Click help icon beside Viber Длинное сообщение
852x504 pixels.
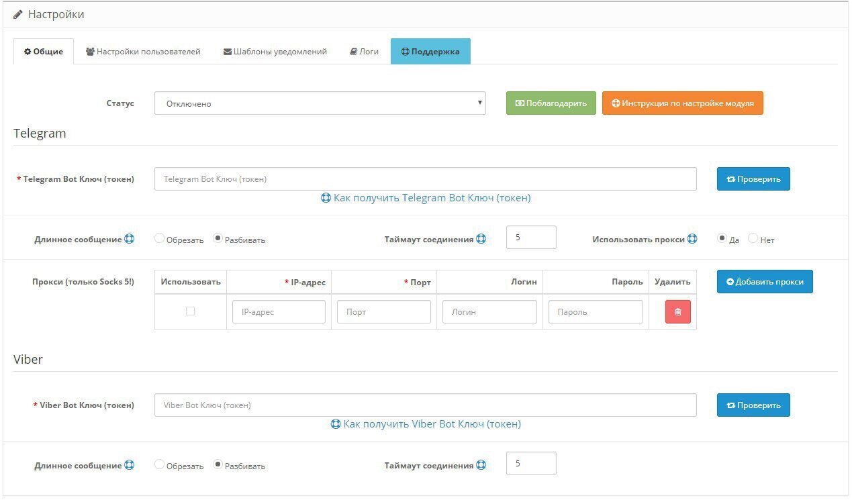pyautogui.click(x=130, y=465)
